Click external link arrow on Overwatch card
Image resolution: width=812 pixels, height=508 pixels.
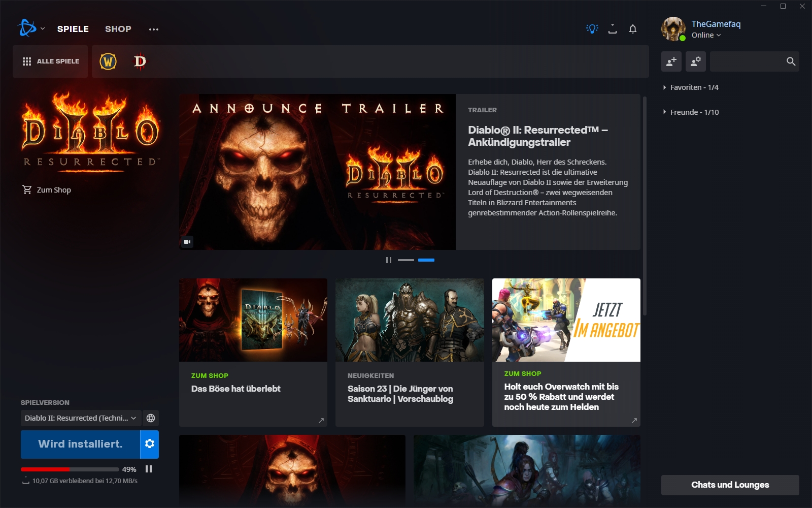(634, 421)
